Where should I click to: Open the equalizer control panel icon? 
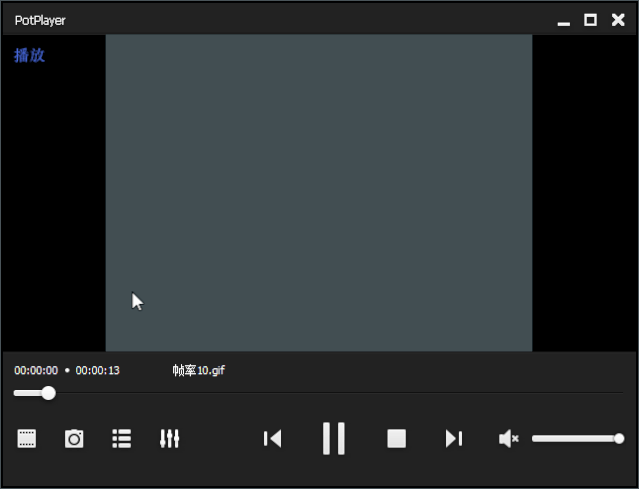click(169, 438)
